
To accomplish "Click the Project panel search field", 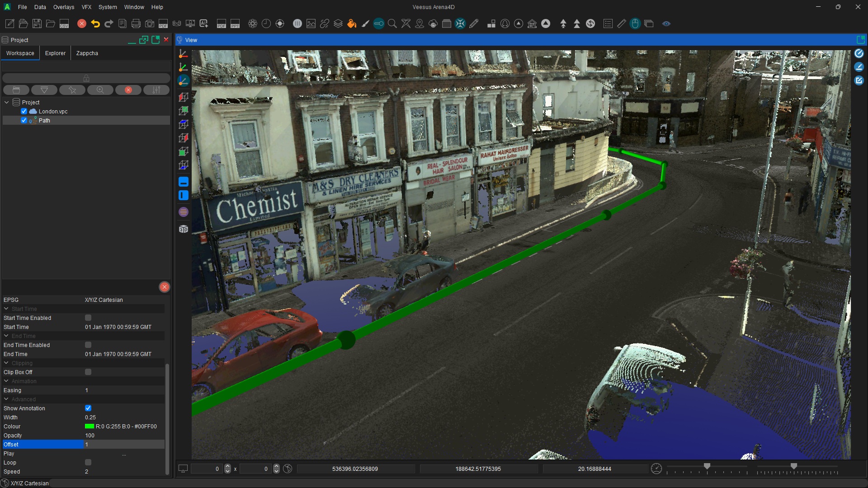I will coord(86,67).
